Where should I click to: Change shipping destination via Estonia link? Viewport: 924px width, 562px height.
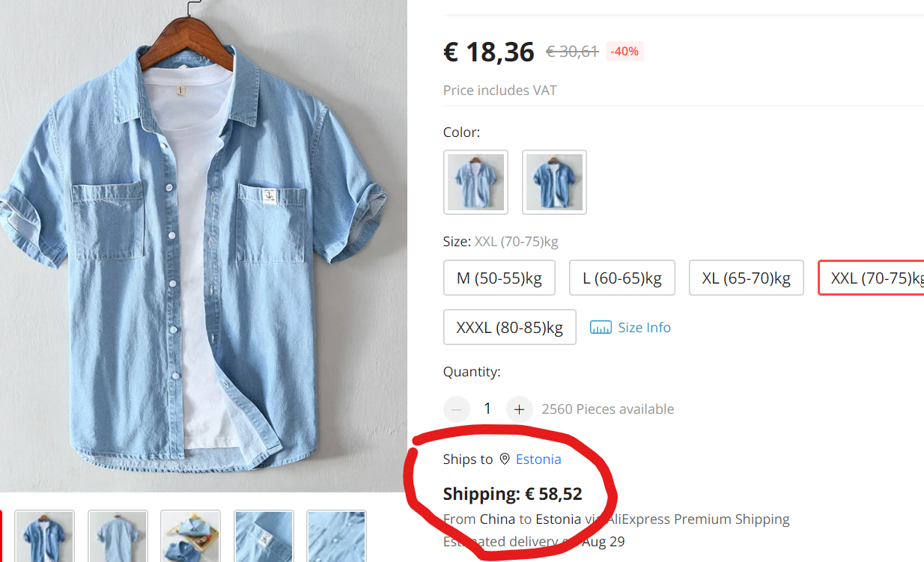click(x=538, y=459)
